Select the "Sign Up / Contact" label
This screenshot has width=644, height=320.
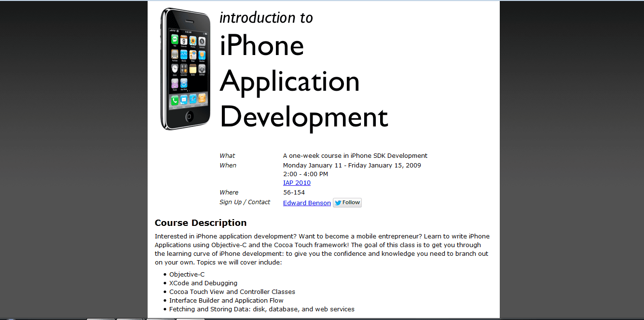click(x=245, y=202)
